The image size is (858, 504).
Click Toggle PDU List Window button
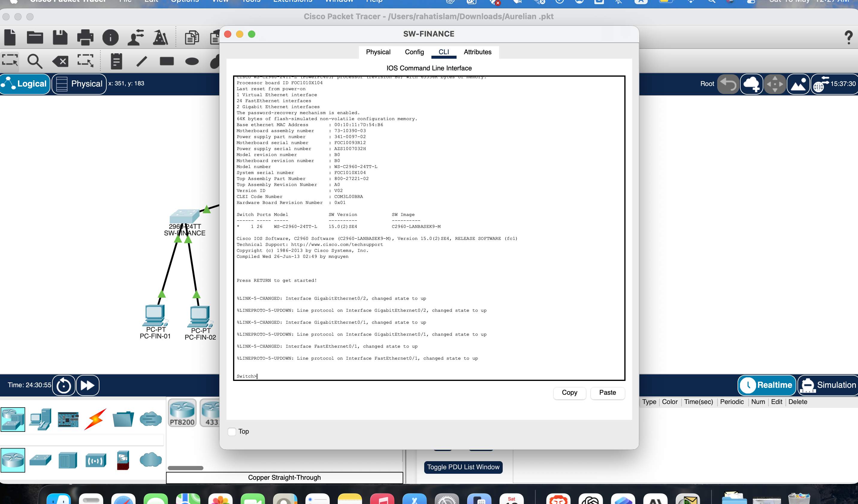463,467
